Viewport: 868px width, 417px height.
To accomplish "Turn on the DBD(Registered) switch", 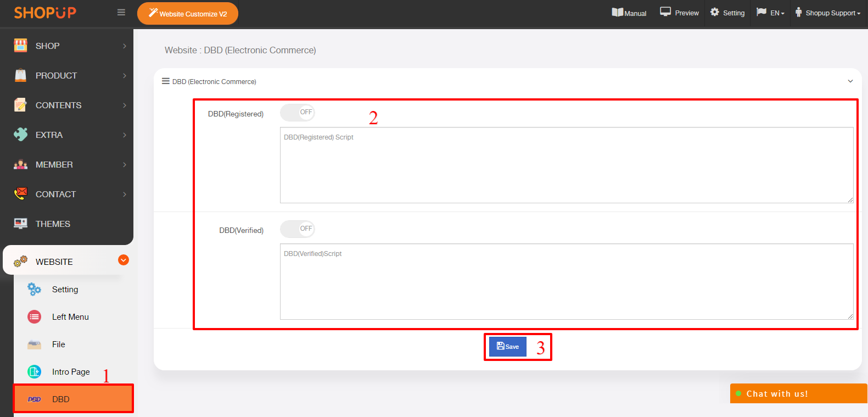I will [x=297, y=113].
